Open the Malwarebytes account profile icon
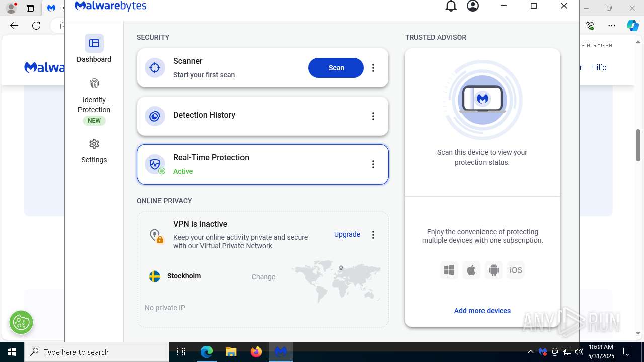 (473, 6)
